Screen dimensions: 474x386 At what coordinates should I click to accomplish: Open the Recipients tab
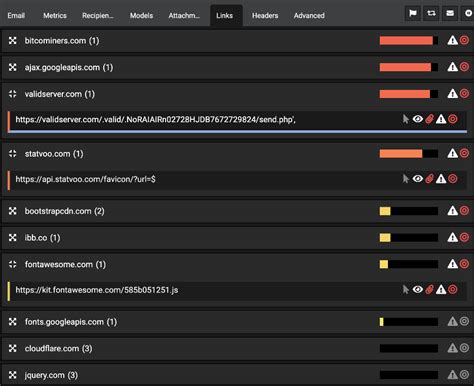click(x=98, y=15)
